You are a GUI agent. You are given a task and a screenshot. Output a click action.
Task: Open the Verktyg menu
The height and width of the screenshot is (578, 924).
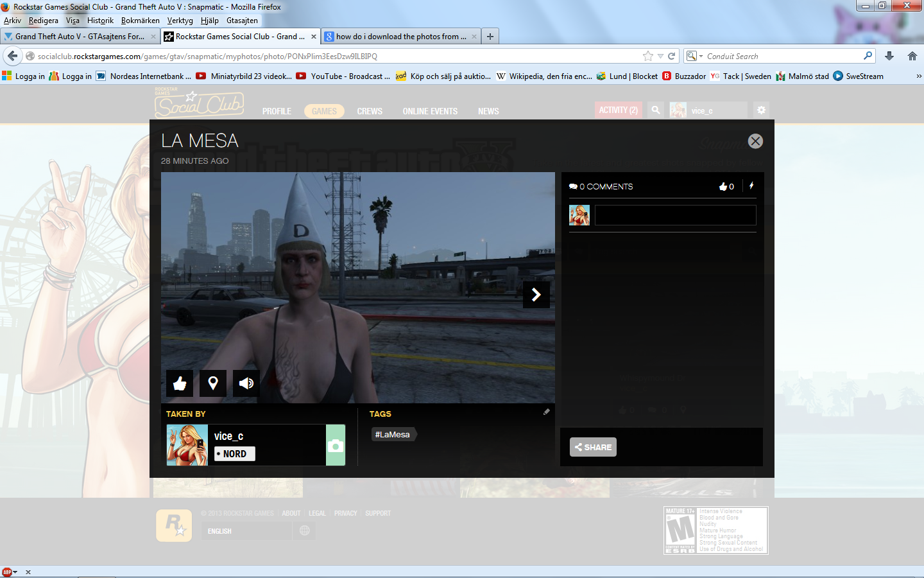[180, 21]
